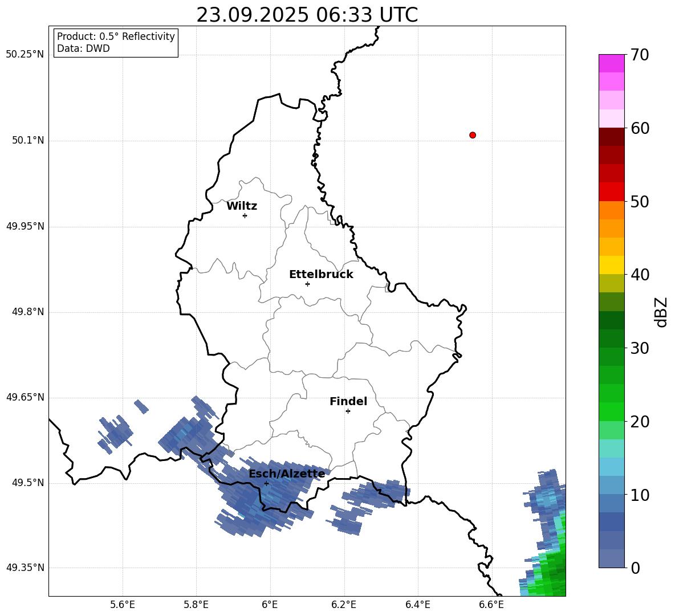Click the colorbar tick label 40

(x=640, y=275)
